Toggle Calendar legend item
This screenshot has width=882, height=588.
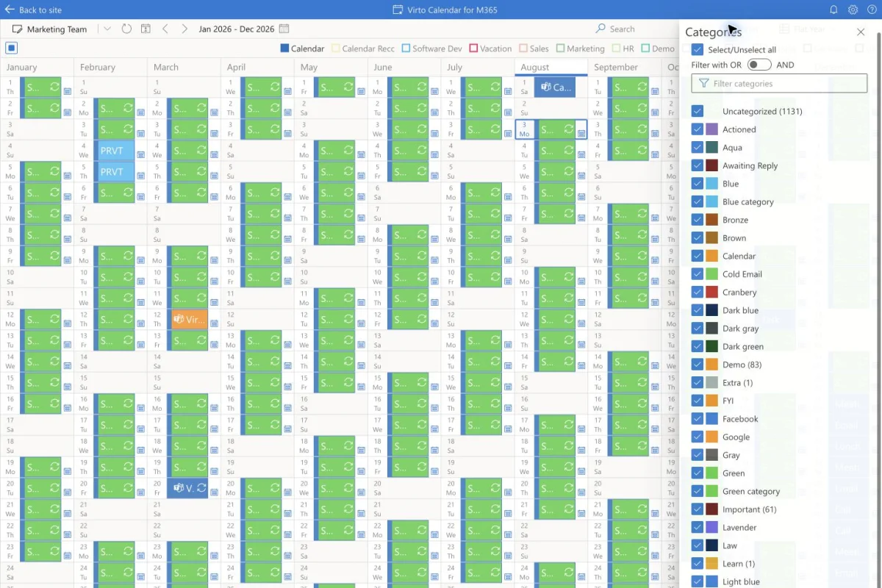(302, 49)
